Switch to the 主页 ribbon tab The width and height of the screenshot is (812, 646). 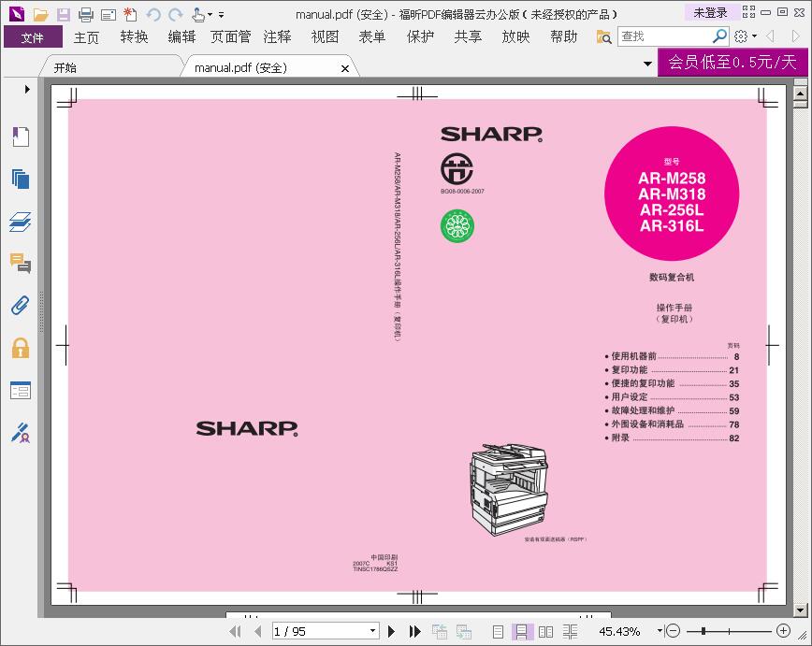(86, 37)
